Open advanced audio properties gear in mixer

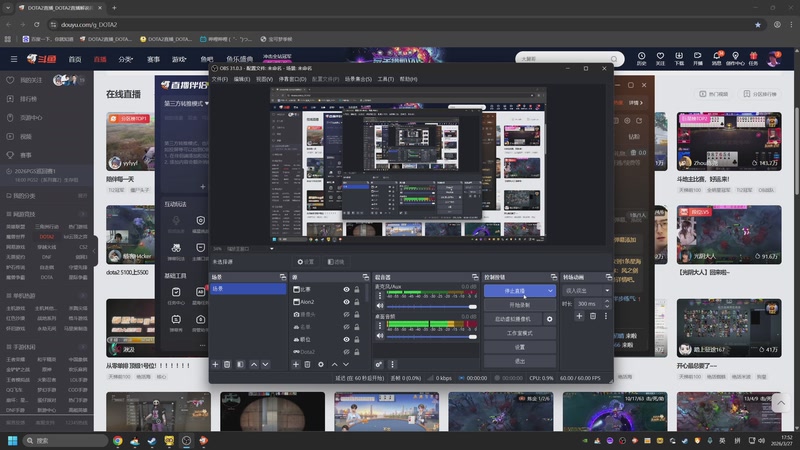(x=379, y=364)
